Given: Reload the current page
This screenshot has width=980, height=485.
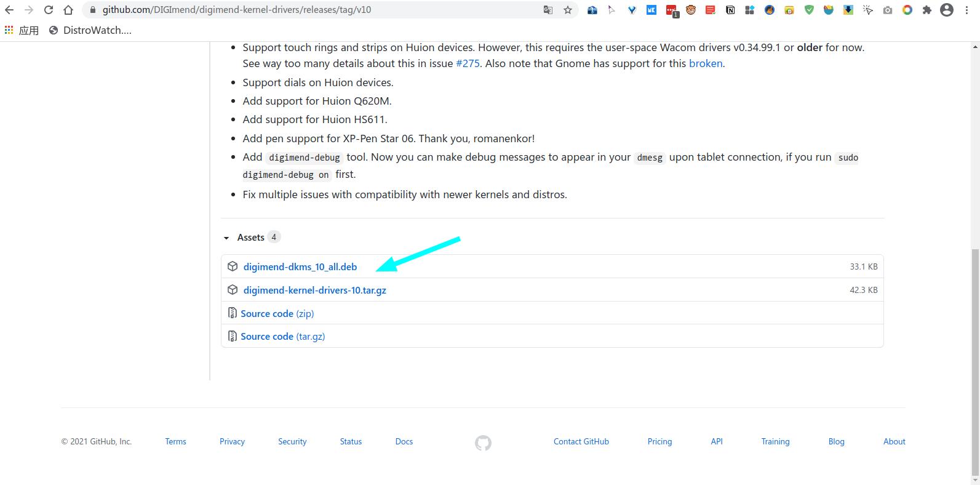Looking at the screenshot, I should pyautogui.click(x=49, y=10).
